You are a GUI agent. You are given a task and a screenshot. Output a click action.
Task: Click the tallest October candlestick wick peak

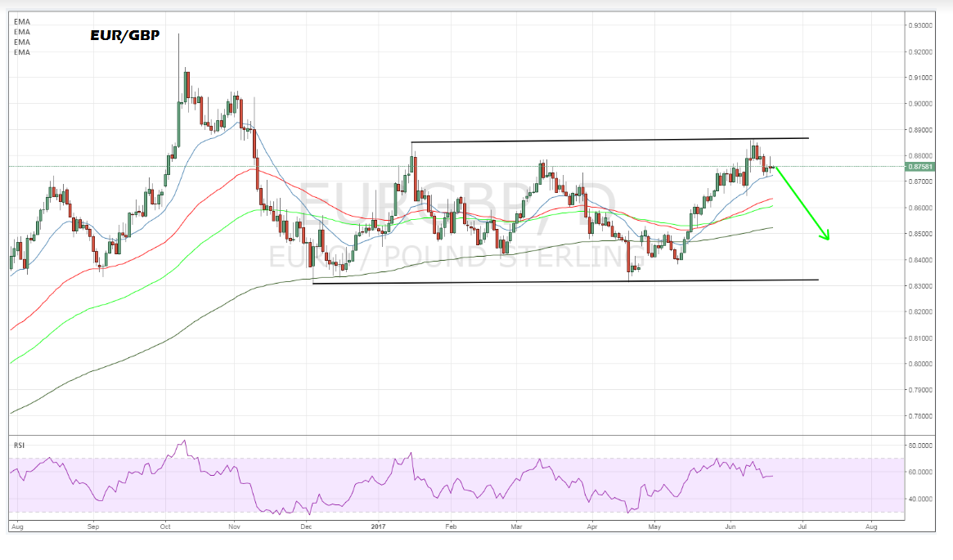pyautogui.click(x=179, y=34)
